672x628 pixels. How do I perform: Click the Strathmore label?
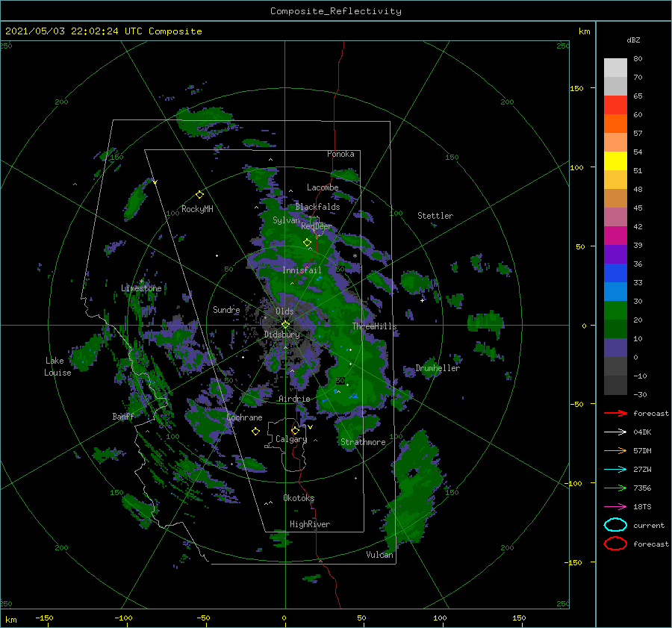pyautogui.click(x=363, y=442)
